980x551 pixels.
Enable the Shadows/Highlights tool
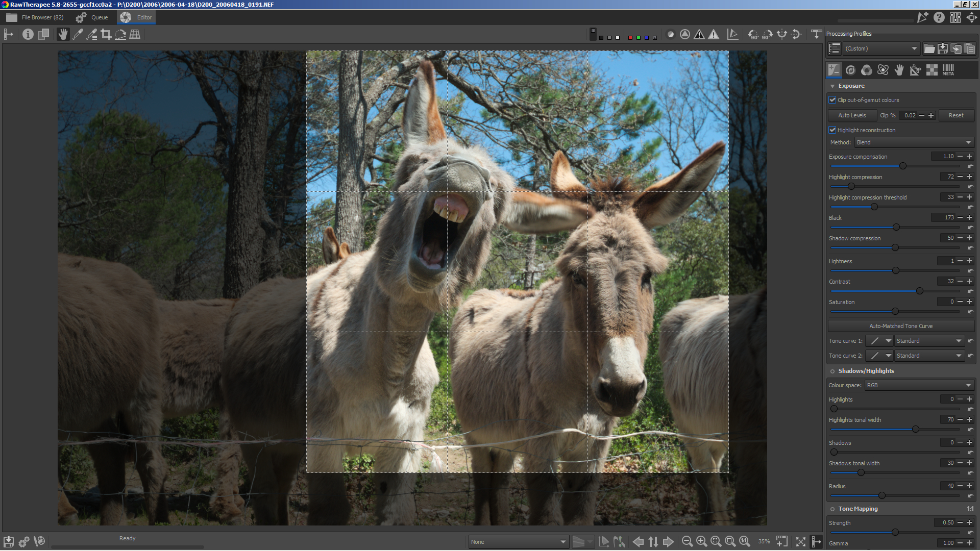tap(832, 371)
